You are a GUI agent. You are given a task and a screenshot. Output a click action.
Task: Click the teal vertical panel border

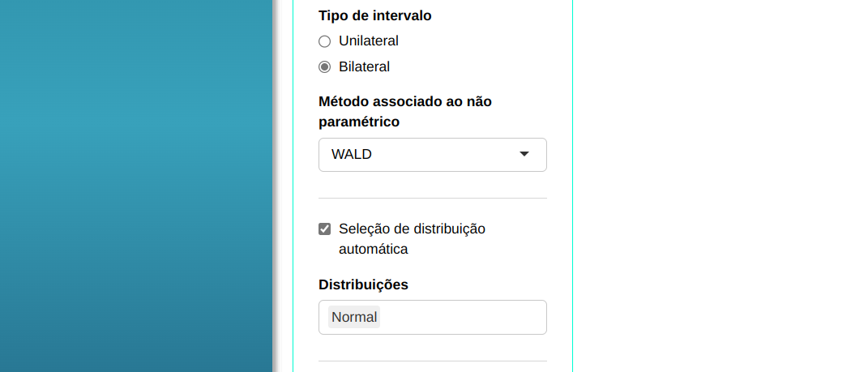click(x=572, y=186)
